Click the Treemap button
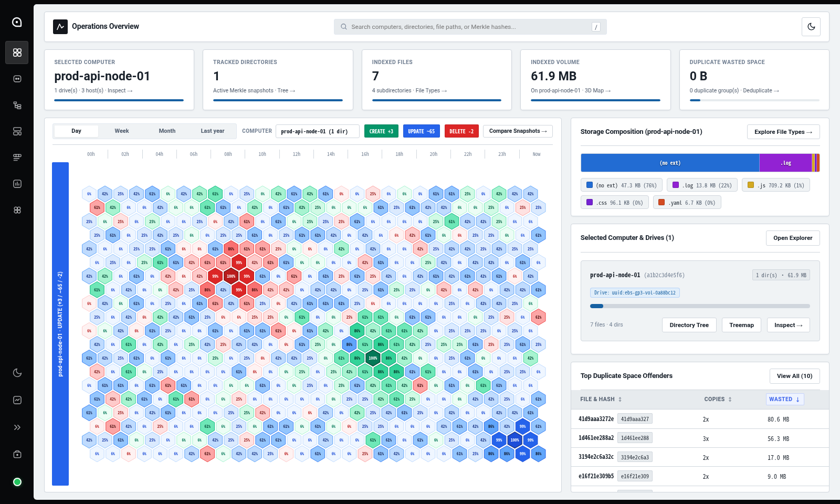The width and height of the screenshot is (840, 504). (x=741, y=325)
